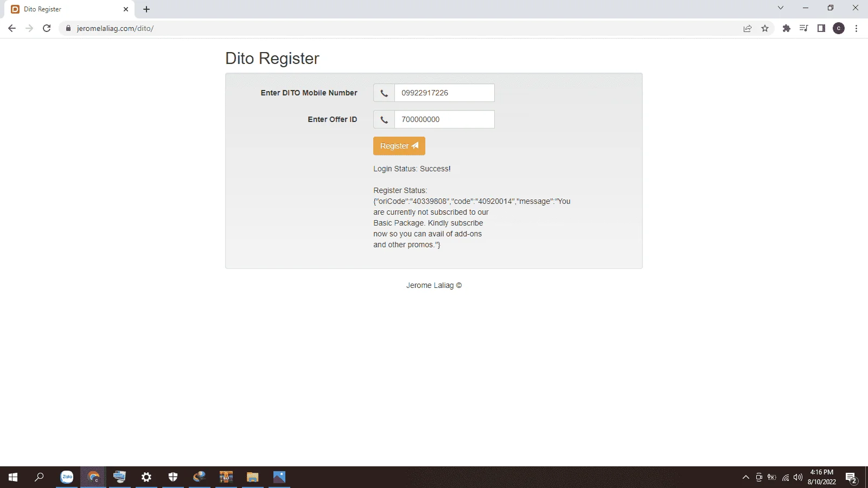Click the orange Register button
The image size is (868, 488).
[x=399, y=146]
